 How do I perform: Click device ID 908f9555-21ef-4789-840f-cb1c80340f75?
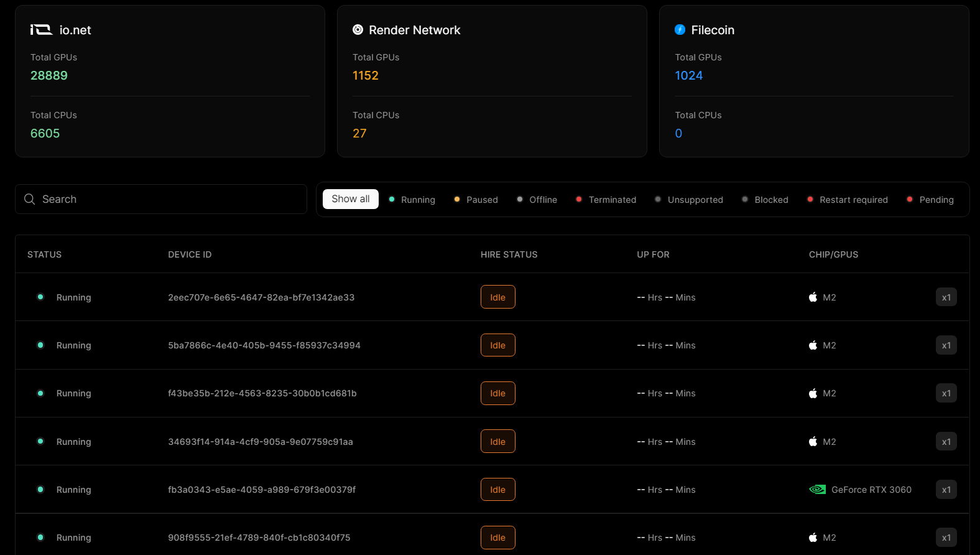click(x=259, y=538)
